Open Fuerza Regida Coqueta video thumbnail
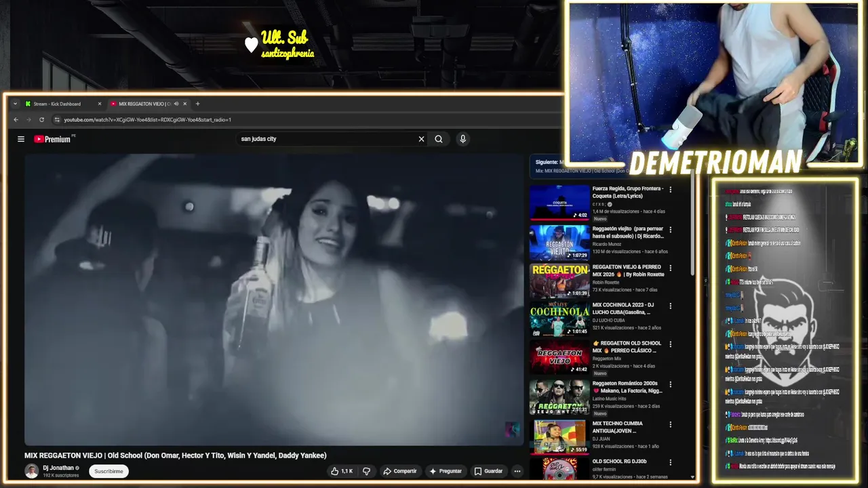 tap(559, 203)
